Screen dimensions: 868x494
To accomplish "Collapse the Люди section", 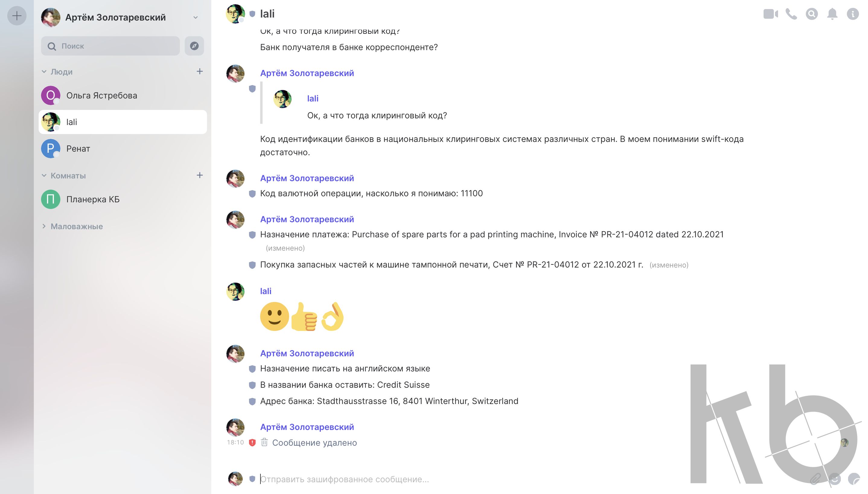I will pos(44,72).
